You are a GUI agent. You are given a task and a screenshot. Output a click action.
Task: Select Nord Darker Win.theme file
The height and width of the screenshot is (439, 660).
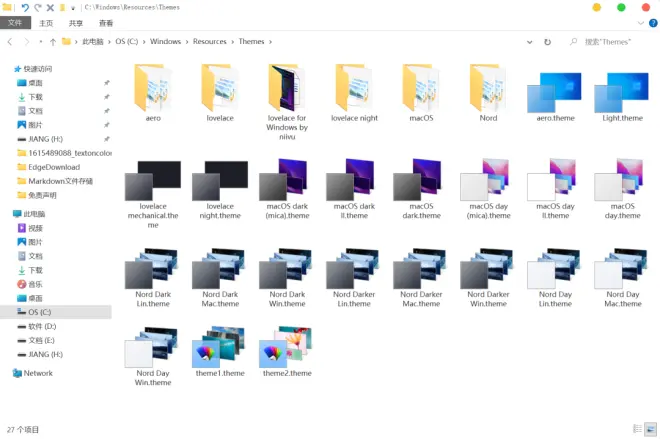488,278
